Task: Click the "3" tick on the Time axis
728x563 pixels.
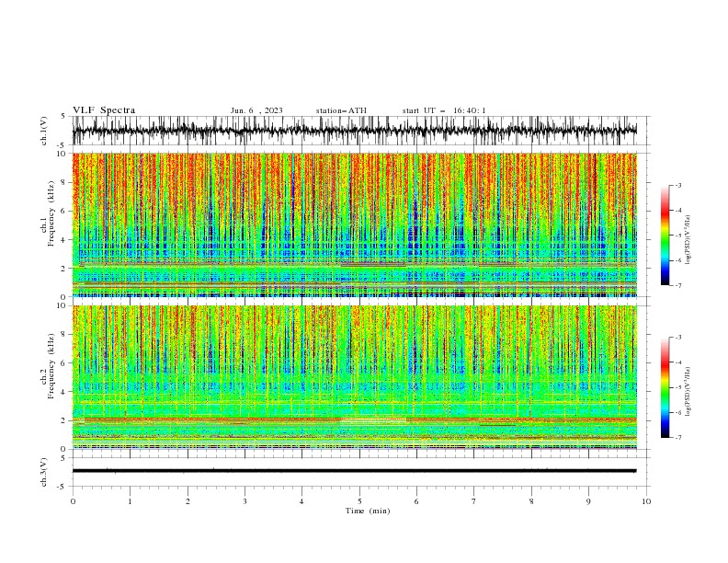Action: coord(245,501)
